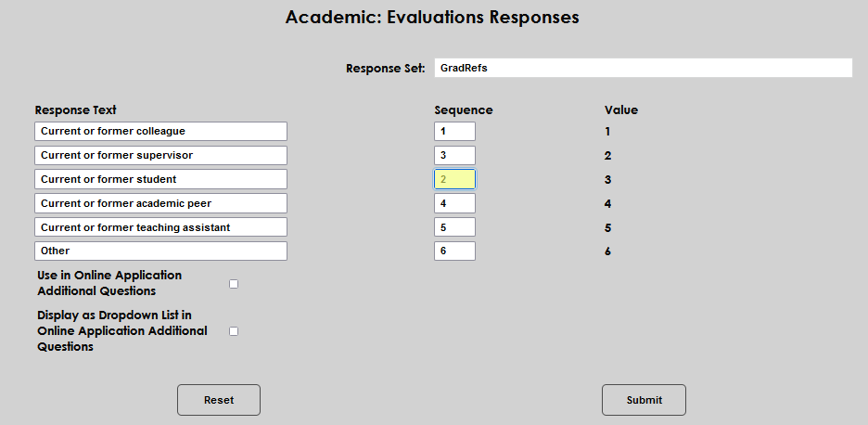Click the sequence field for the colleague row
The width and height of the screenshot is (868, 425).
coord(455,132)
